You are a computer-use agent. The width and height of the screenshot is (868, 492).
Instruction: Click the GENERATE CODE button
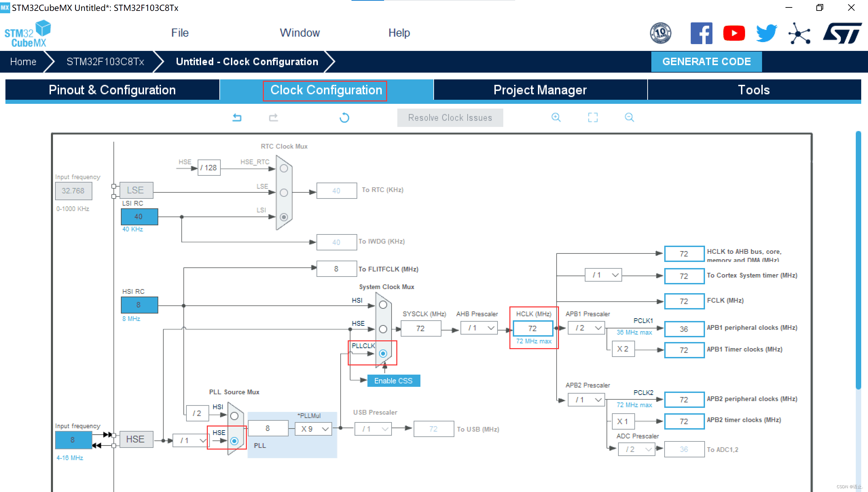coord(706,61)
